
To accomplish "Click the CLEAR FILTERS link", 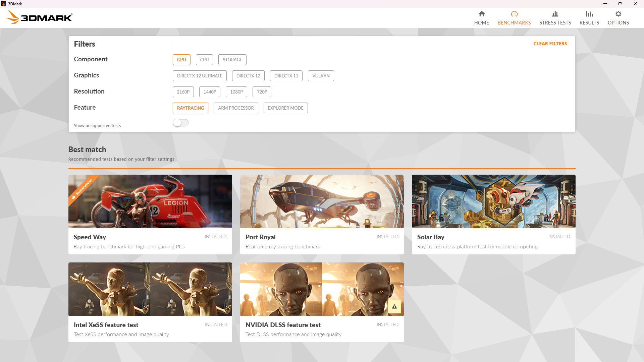I will 550,44.
